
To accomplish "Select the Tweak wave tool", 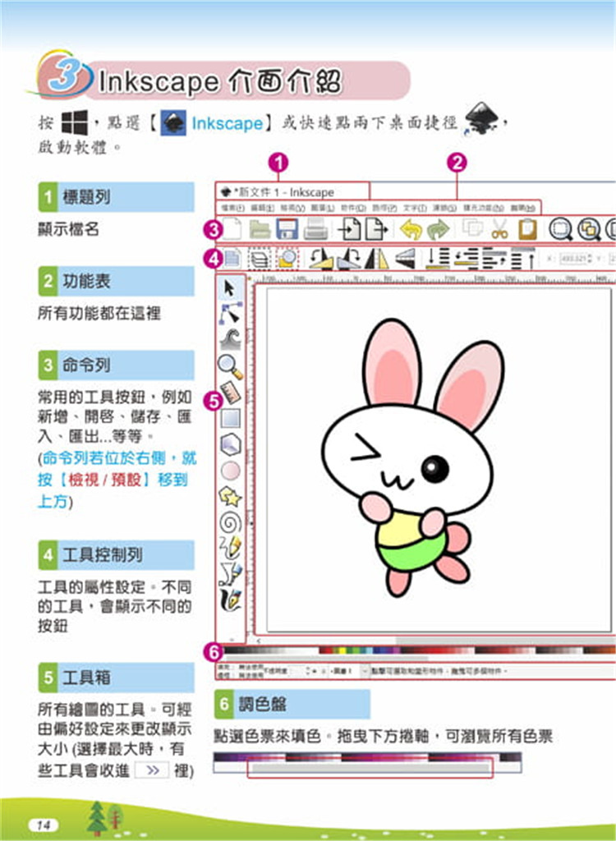I will click(x=231, y=340).
